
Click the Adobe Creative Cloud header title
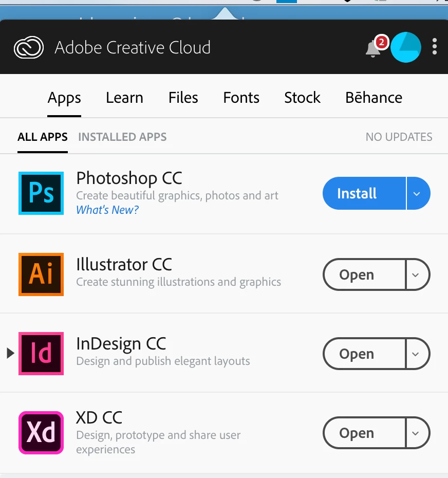tap(133, 48)
